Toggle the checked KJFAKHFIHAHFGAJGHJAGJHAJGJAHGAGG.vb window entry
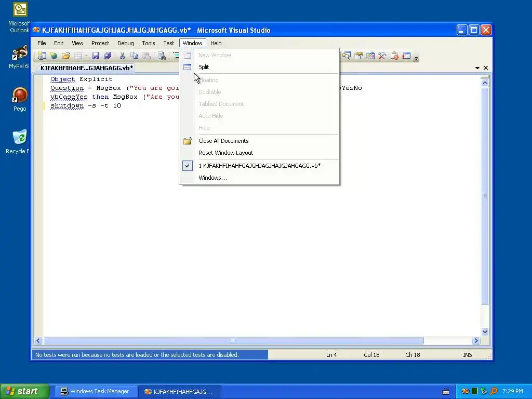 pos(260,166)
